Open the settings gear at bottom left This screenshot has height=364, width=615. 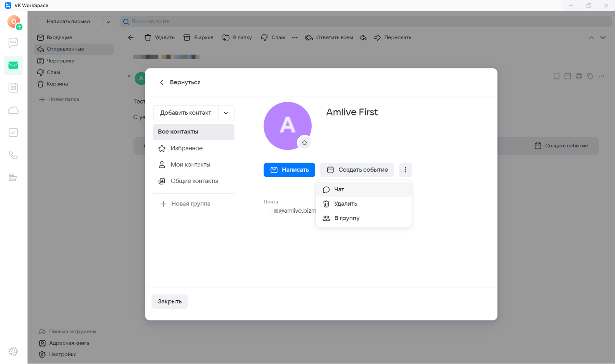pyautogui.click(x=13, y=351)
